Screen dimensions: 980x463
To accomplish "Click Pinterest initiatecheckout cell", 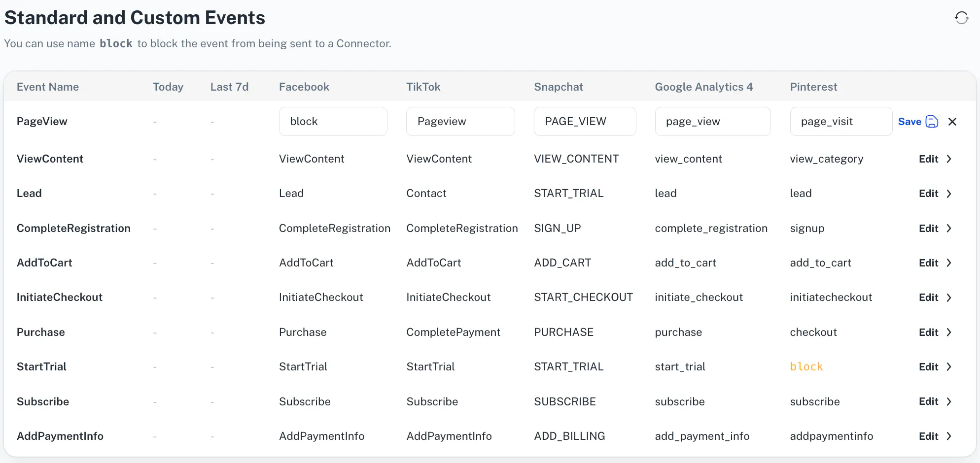I will (831, 297).
